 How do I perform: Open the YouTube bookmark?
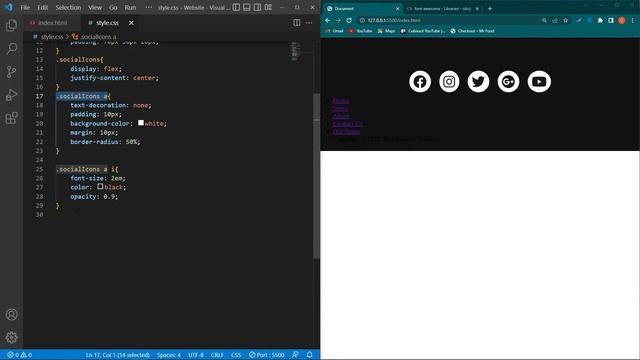[361, 31]
